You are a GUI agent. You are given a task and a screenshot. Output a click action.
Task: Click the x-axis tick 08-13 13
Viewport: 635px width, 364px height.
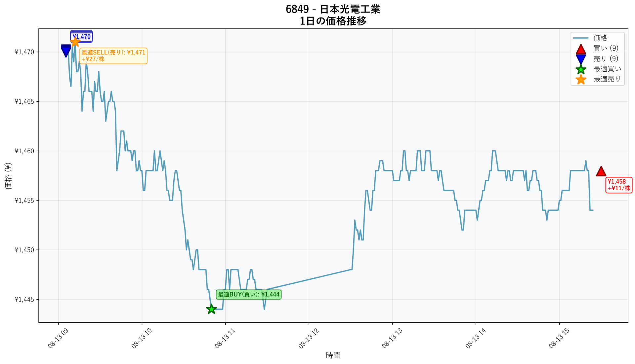tap(392, 338)
